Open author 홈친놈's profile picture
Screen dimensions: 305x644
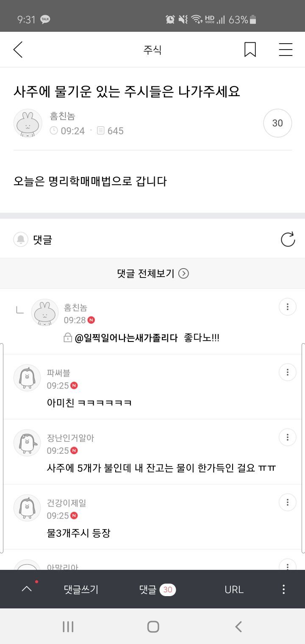28,123
